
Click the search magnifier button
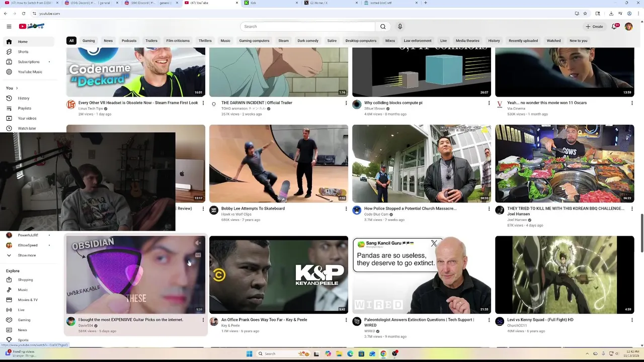pyautogui.click(x=383, y=26)
